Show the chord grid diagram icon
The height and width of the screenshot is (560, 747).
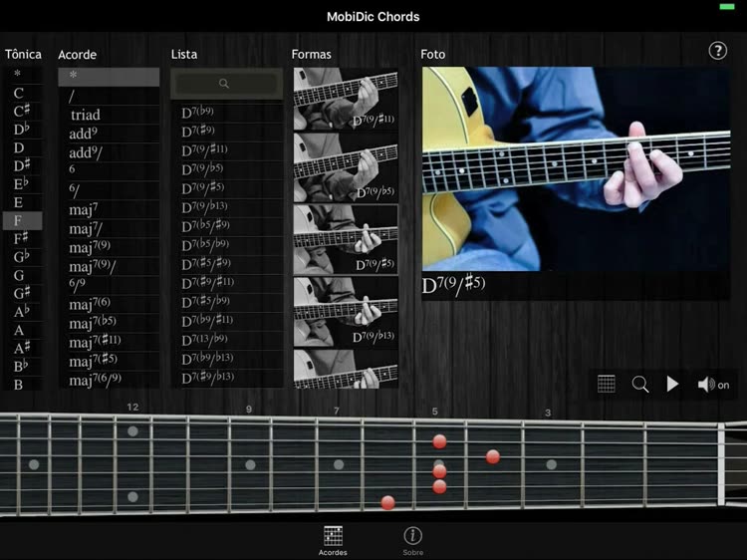point(606,384)
